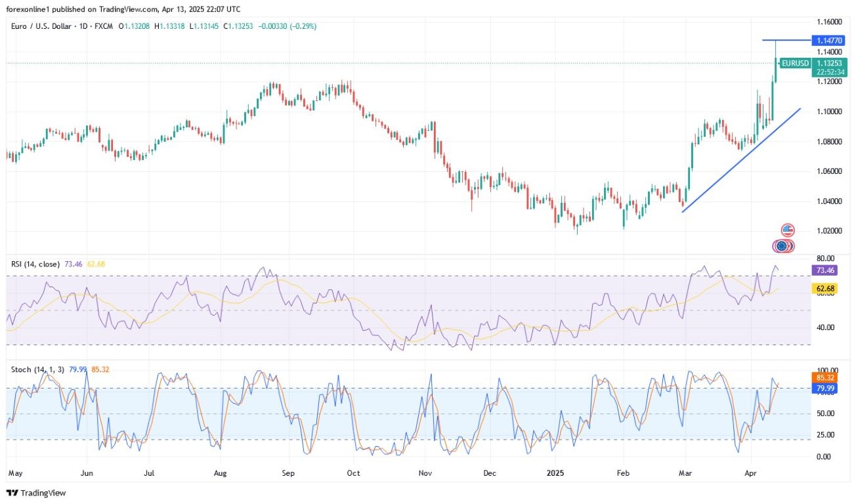Select the blue 1.14770 price label
The height and width of the screenshot is (504, 856).
[x=830, y=40]
